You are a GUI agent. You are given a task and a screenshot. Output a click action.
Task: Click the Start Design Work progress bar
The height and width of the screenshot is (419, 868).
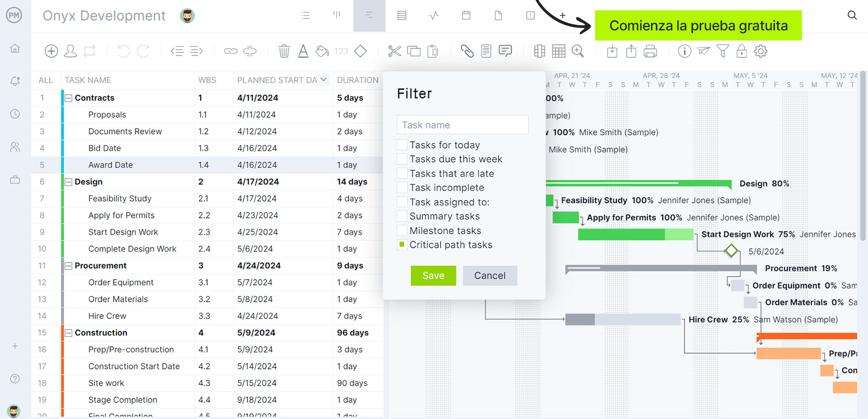point(635,234)
